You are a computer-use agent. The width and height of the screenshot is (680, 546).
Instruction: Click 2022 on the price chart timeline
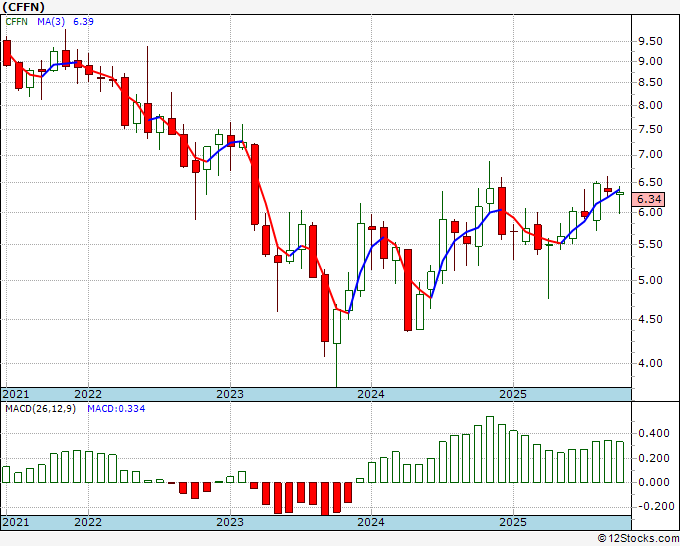[x=88, y=394]
